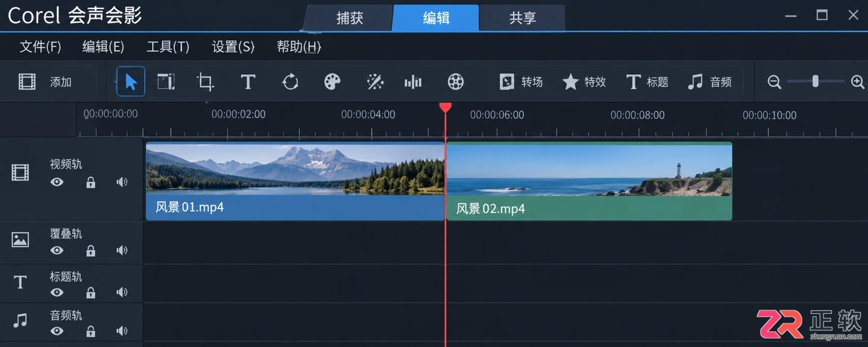Open the 设置(S) menu
Viewport: 868px width, 347px height.
click(233, 47)
